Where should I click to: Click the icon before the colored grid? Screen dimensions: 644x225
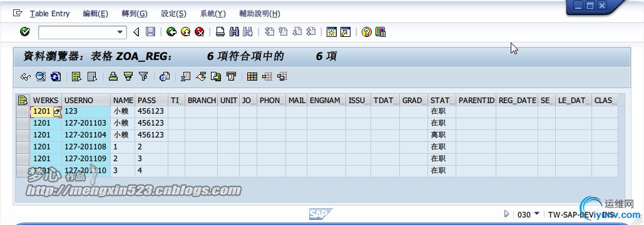coord(231,77)
